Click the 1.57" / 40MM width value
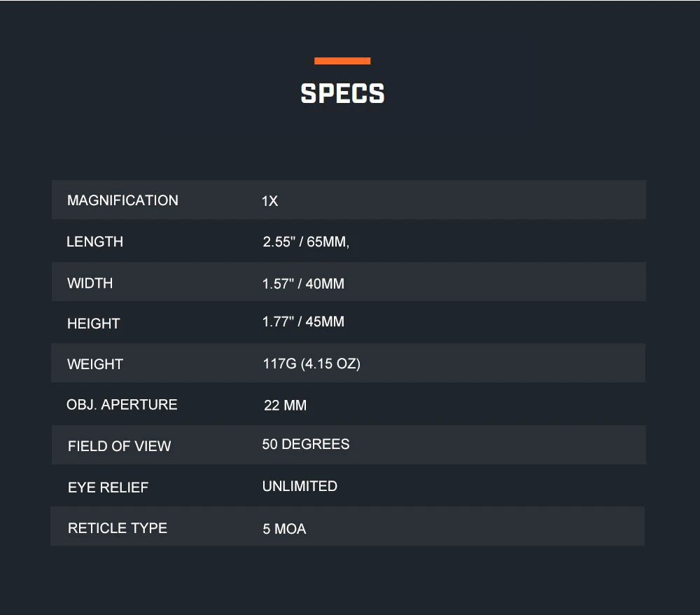This screenshot has width=700, height=615. [303, 284]
